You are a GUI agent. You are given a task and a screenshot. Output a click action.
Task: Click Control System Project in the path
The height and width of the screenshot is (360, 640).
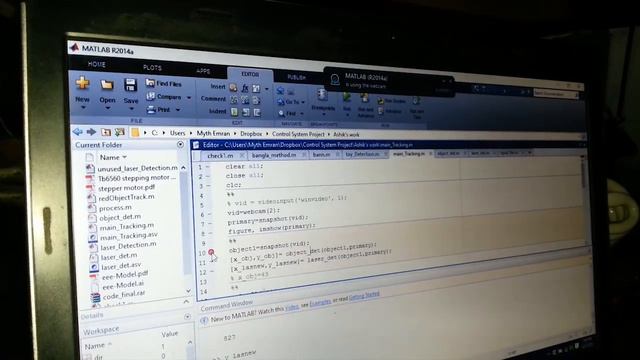(298, 134)
